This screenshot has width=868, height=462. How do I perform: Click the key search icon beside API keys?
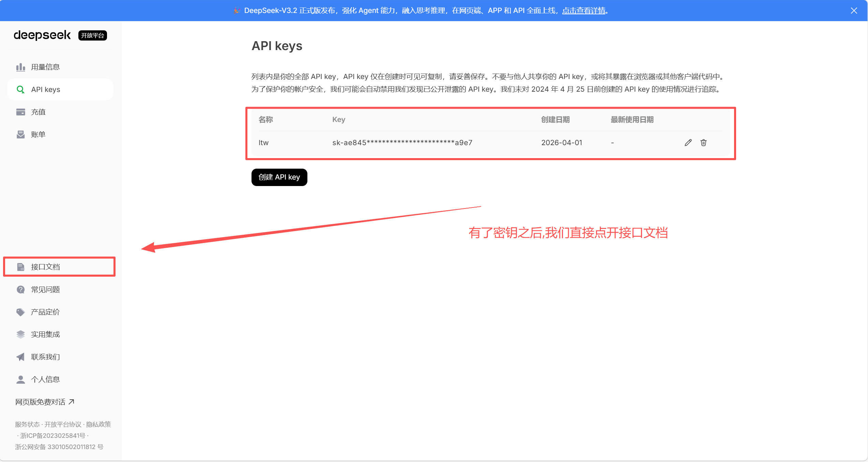[20, 90]
